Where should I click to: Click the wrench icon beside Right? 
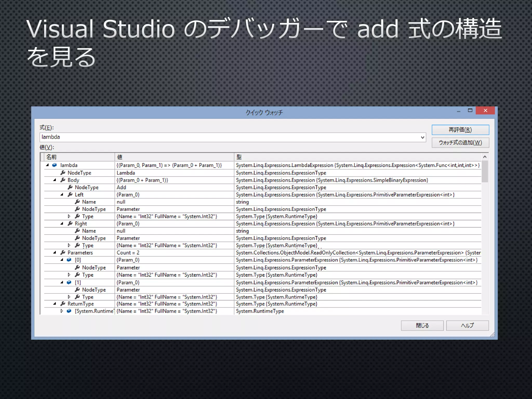tap(70, 224)
